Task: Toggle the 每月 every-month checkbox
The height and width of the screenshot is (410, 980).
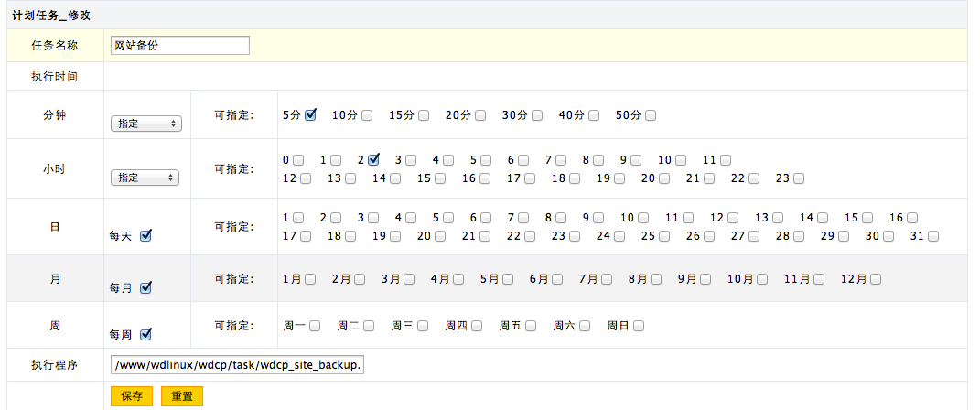Action: coord(145,287)
